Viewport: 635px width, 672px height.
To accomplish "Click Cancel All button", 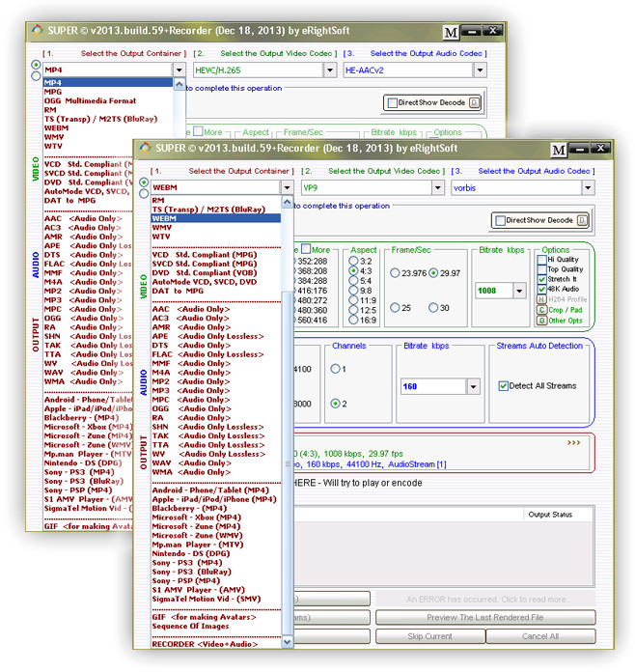I will (540, 636).
